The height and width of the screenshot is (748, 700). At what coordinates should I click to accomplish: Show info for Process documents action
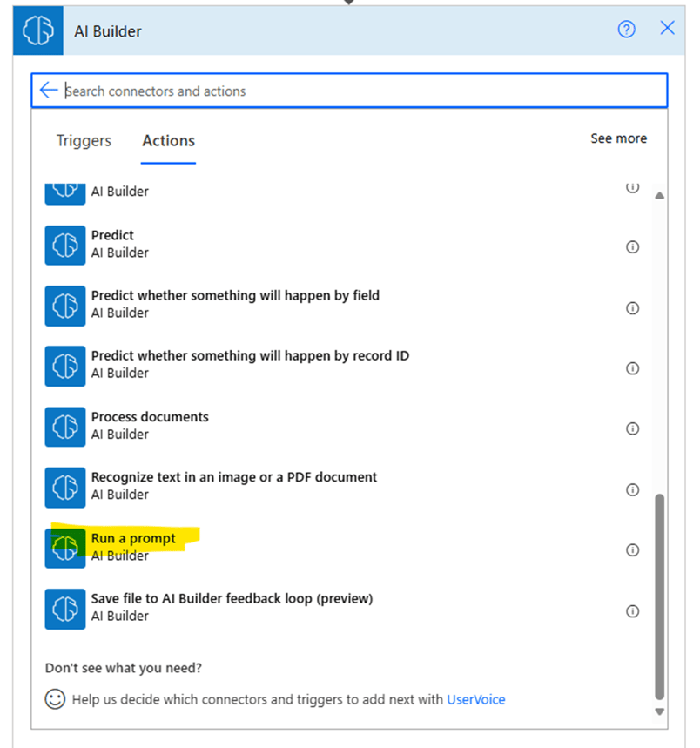[x=632, y=429]
